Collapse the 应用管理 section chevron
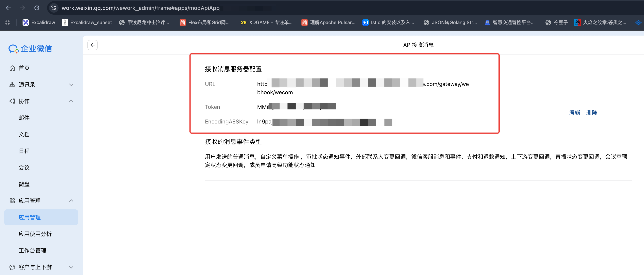The width and height of the screenshot is (644, 275). [x=71, y=201]
